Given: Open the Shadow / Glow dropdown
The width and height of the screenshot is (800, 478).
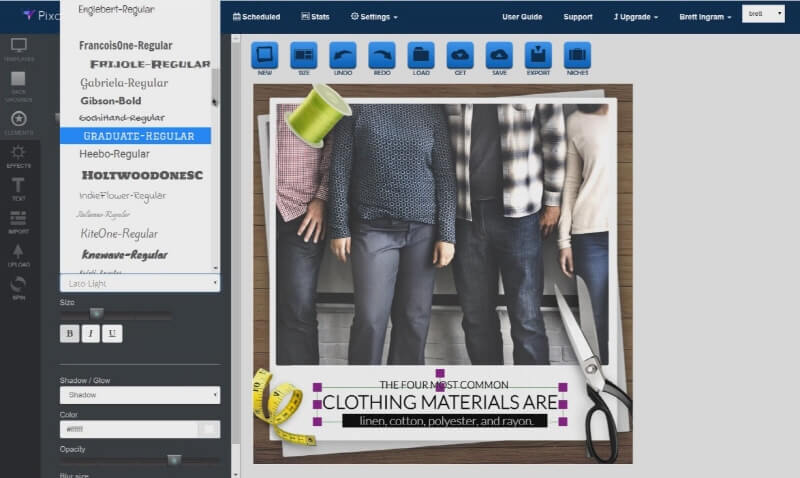Looking at the screenshot, I should pos(140,395).
